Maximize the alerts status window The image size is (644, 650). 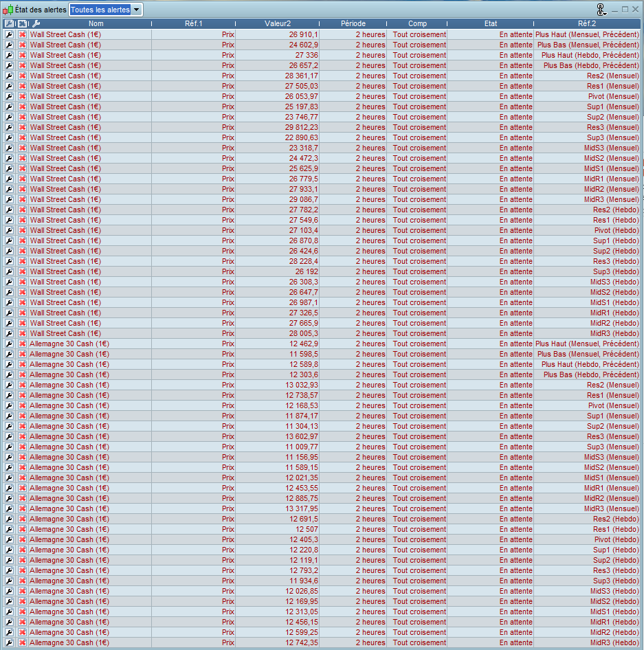pyautogui.click(x=625, y=10)
